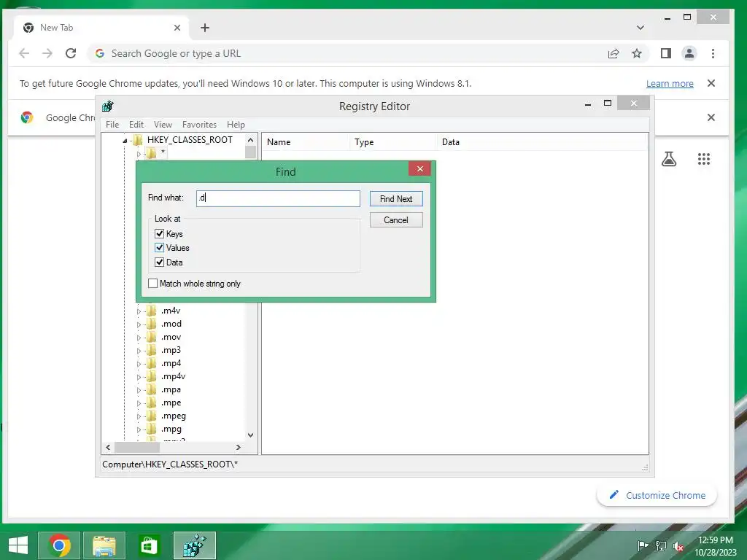Viewport: 747px width, 560px height.
Task: Open Chrome tab search chevron
Action: coord(640,28)
